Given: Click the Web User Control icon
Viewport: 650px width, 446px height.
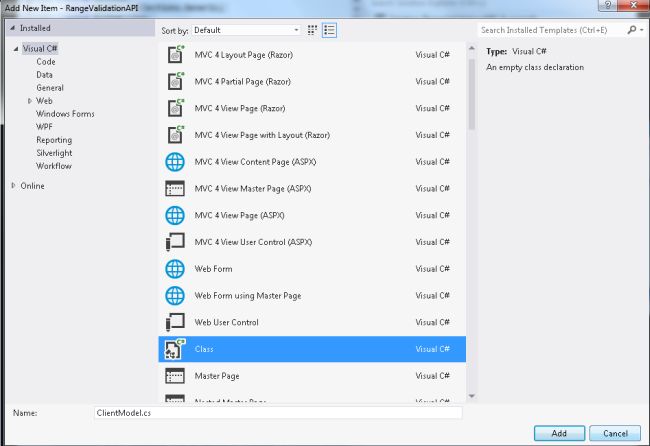Looking at the screenshot, I should pyautogui.click(x=175, y=322).
